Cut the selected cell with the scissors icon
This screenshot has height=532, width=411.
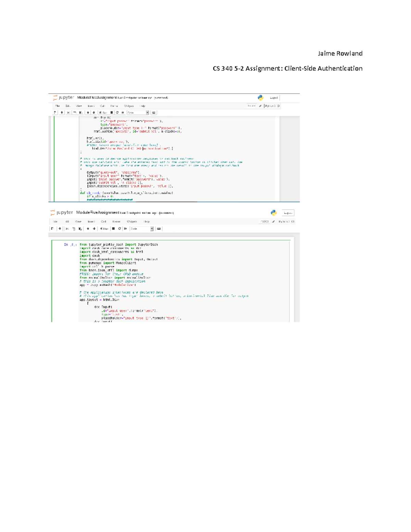68,112
